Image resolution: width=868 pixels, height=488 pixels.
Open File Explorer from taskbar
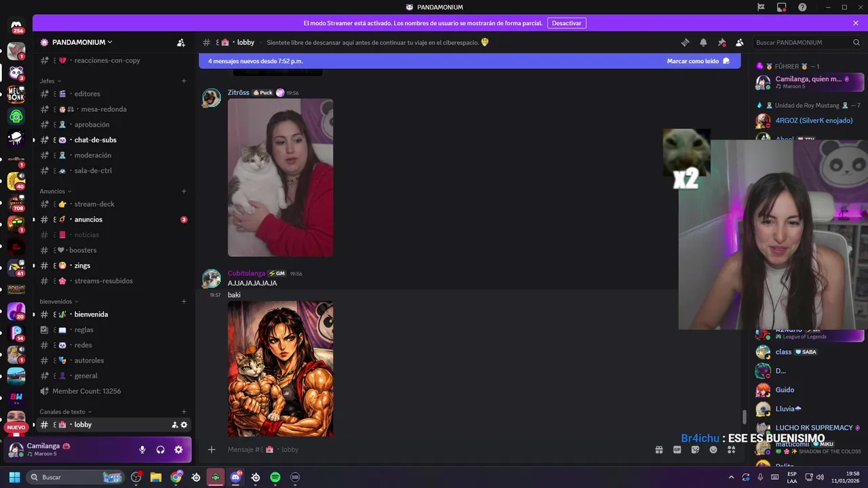156,477
